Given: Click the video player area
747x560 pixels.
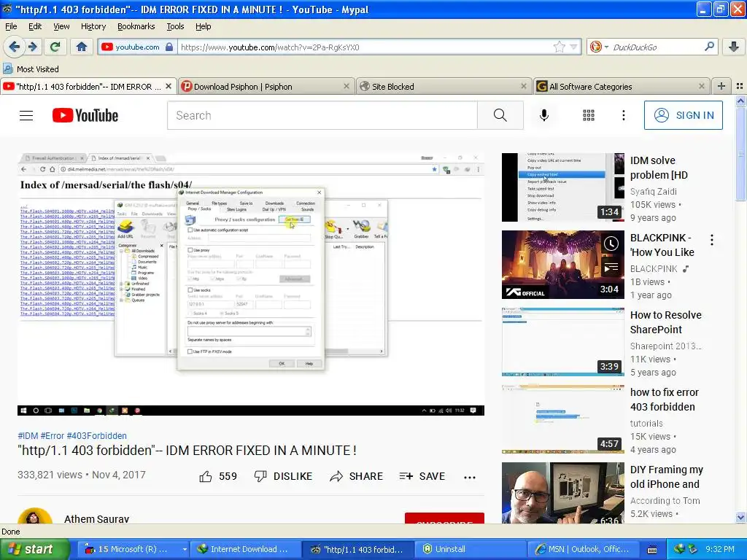Looking at the screenshot, I should coord(251,284).
